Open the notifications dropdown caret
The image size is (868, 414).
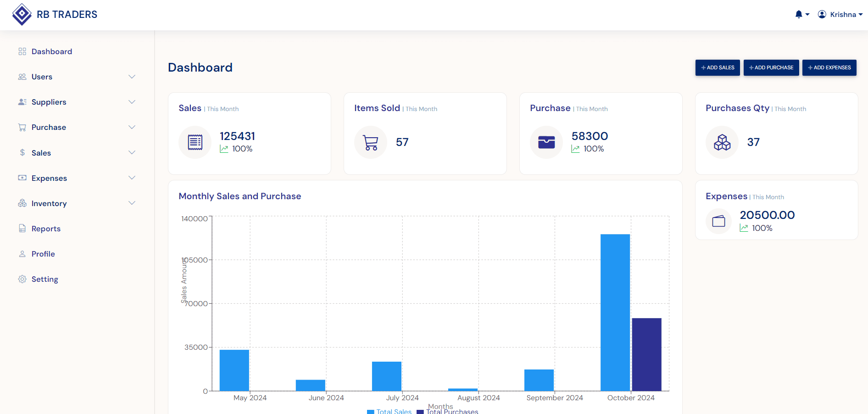click(x=807, y=15)
